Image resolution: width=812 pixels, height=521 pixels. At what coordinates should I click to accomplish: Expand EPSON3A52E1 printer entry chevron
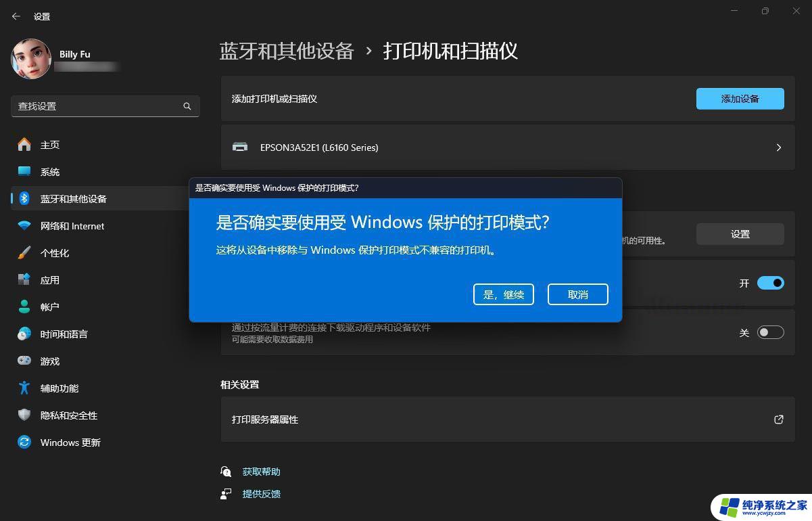(x=779, y=147)
